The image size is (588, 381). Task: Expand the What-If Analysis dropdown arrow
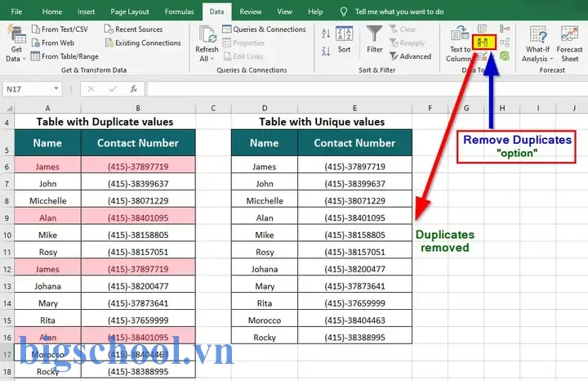551,59
